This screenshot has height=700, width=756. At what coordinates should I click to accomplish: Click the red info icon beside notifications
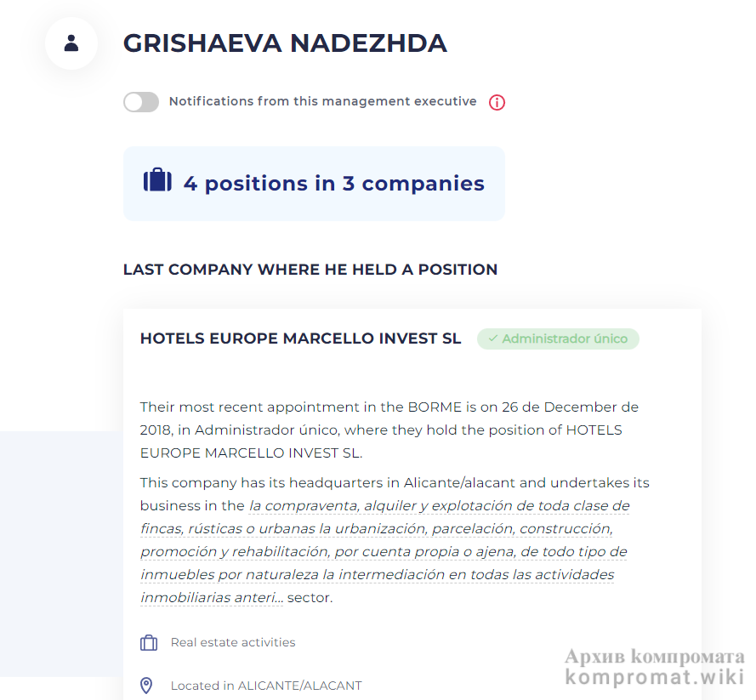[497, 103]
